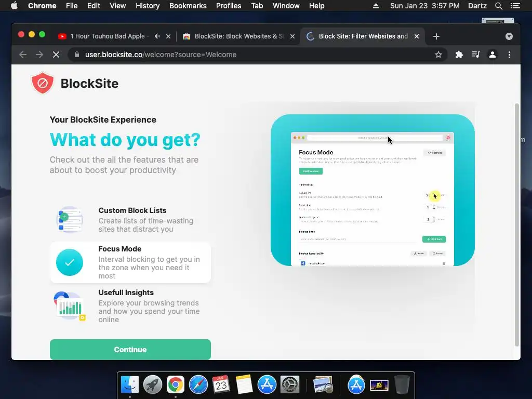
Task: Open Safari from the dock
Action: [x=198, y=384]
